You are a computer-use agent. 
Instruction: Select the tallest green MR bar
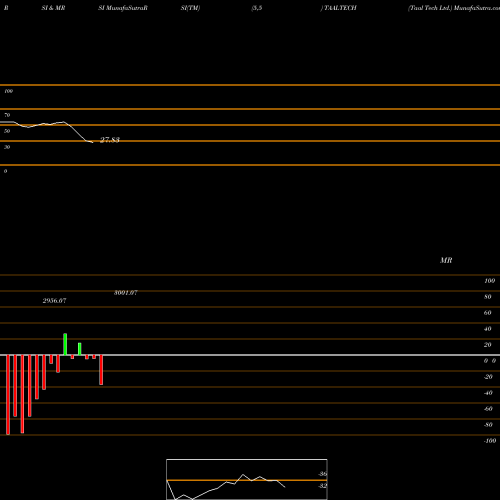[x=65, y=344]
